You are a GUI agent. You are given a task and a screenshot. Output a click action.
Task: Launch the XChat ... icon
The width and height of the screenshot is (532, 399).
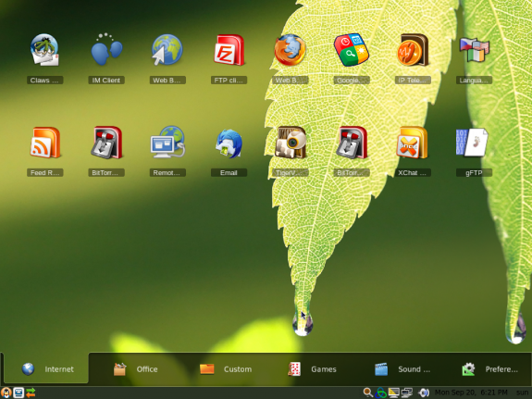pyautogui.click(x=413, y=143)
